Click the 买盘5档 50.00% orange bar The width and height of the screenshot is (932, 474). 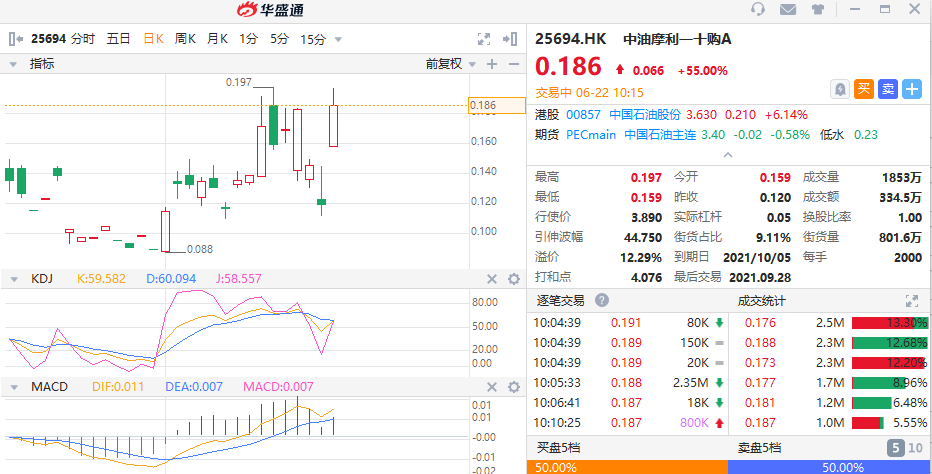point(627,467)
